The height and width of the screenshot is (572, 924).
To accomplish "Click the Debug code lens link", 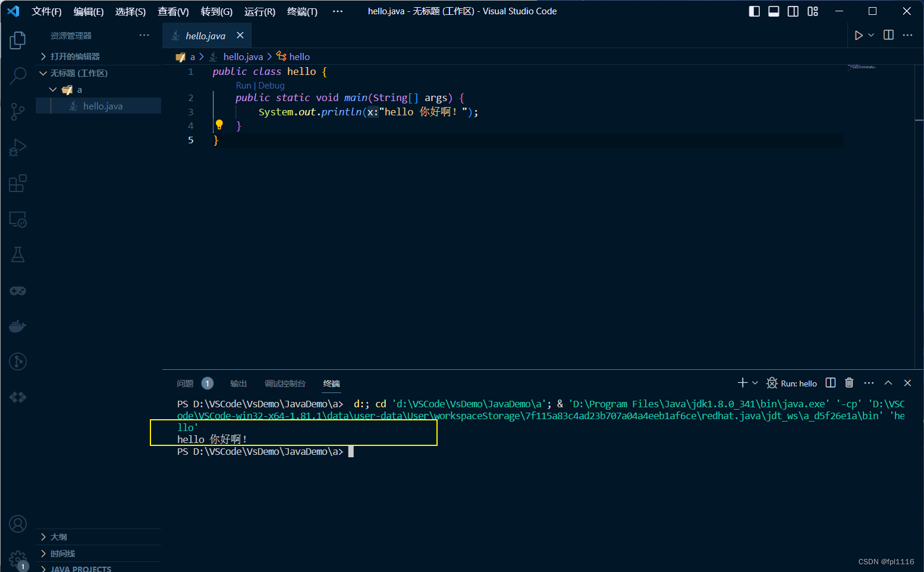I will [x=271, y=86].
